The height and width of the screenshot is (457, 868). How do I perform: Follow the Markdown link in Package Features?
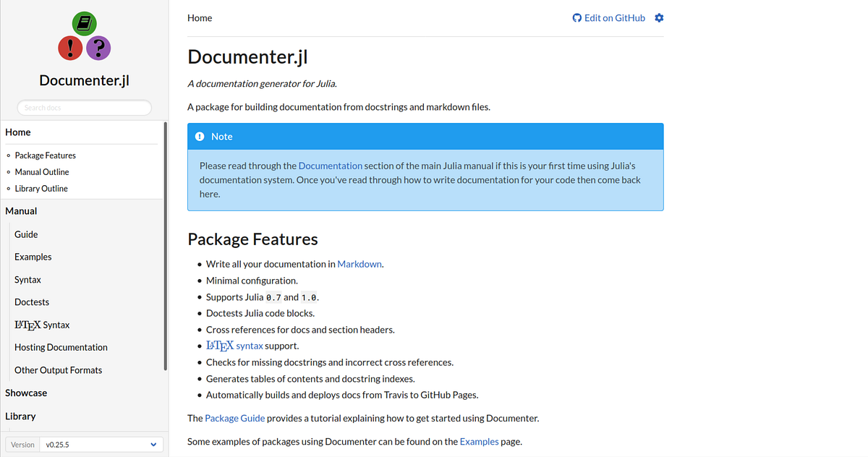pos(359,264)
